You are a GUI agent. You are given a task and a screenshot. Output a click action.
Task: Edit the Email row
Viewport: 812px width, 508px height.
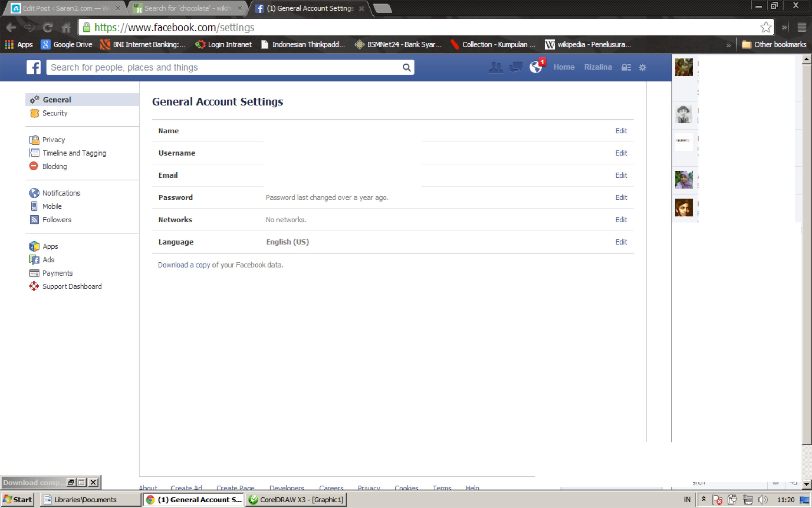pos(621,175)
